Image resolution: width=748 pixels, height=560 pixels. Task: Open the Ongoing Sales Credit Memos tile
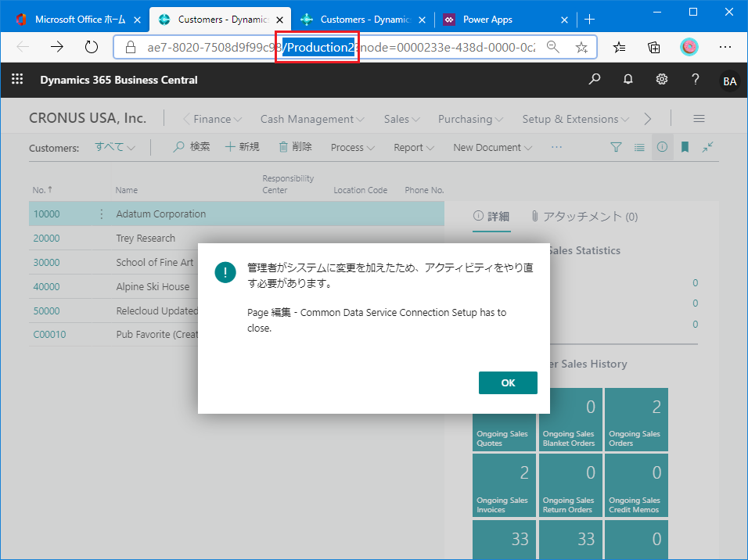[636, 485]
